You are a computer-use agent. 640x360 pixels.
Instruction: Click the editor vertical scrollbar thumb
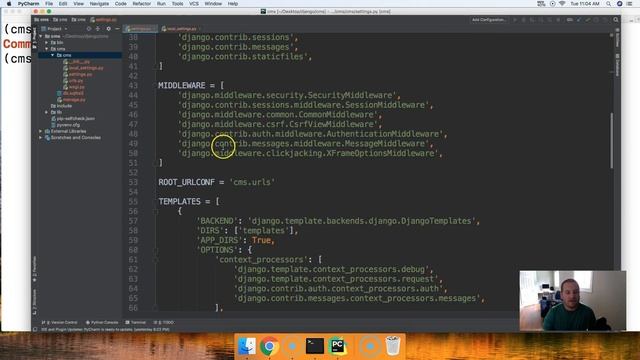611,140
